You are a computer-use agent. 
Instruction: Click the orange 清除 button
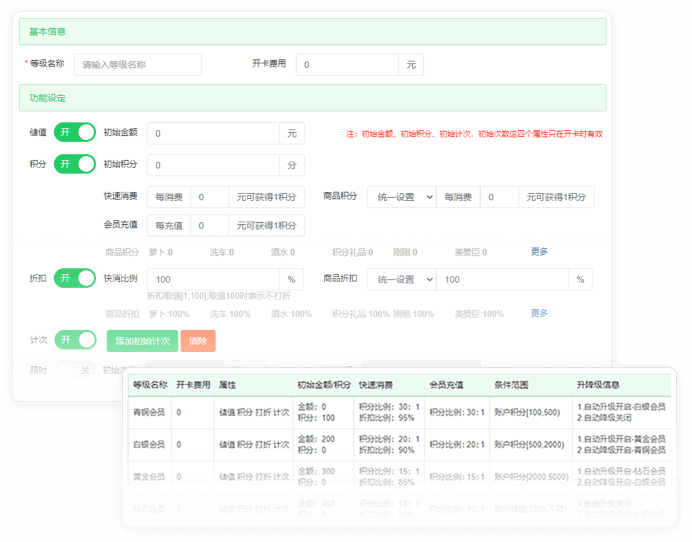(x=198, y=341)
